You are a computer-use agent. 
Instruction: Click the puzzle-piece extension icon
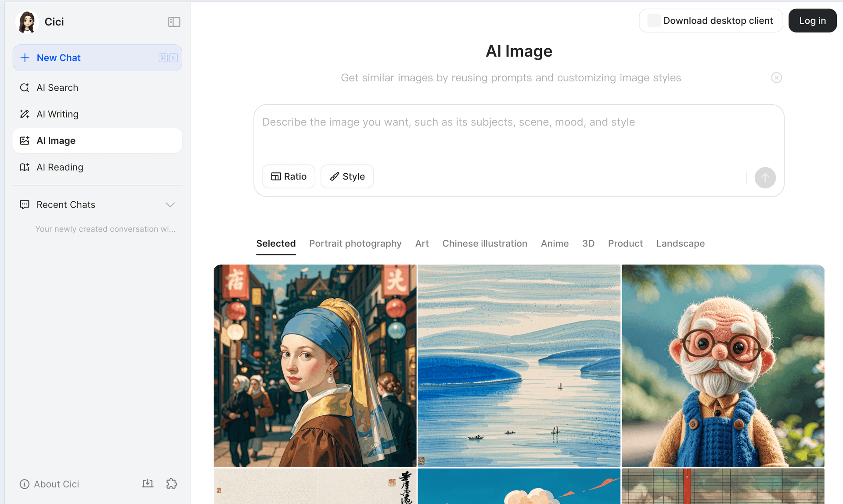(172, 483)
